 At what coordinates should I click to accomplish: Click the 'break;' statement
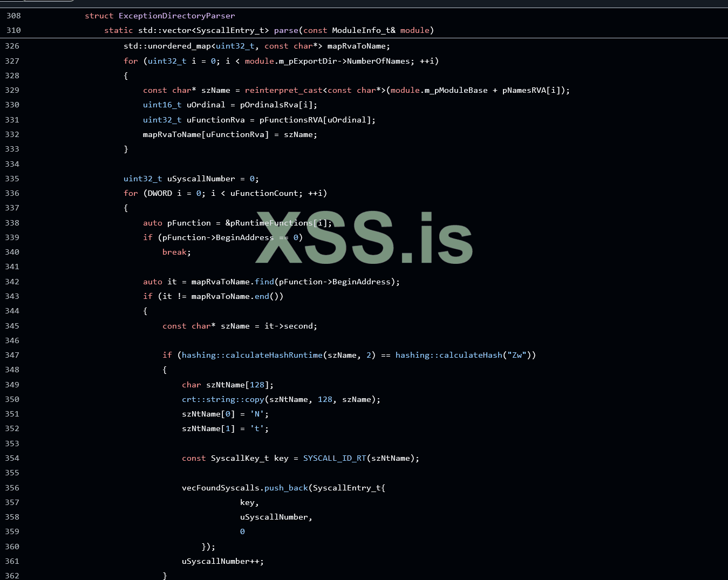176,252
